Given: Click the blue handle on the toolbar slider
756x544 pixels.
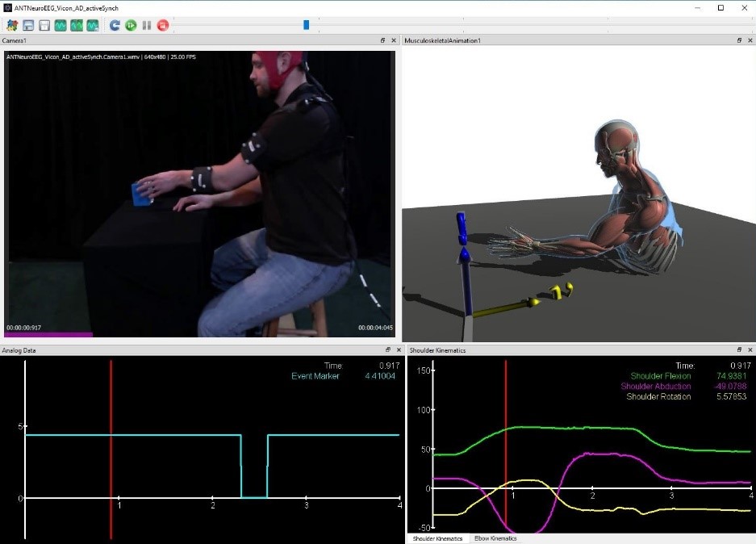Looking at the screenshot, I should (x=306, y=25).
